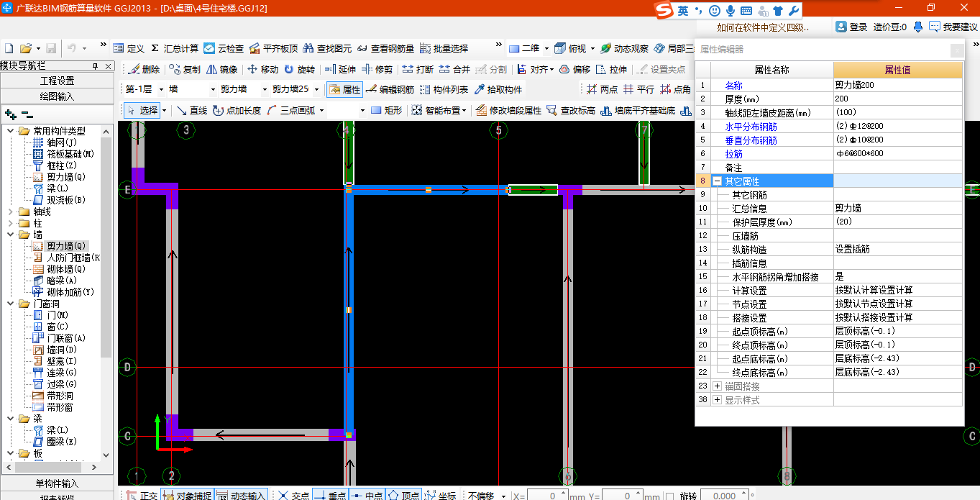Run 汇总计算 summary calculation
This screenshot has width=980, height=500.
[x=175, y=48]
